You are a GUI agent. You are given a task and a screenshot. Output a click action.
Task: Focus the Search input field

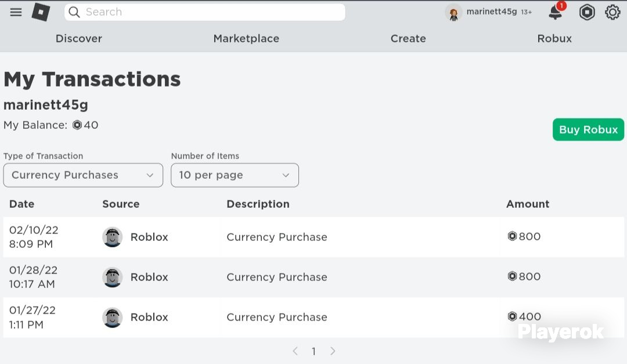[205, 12]
